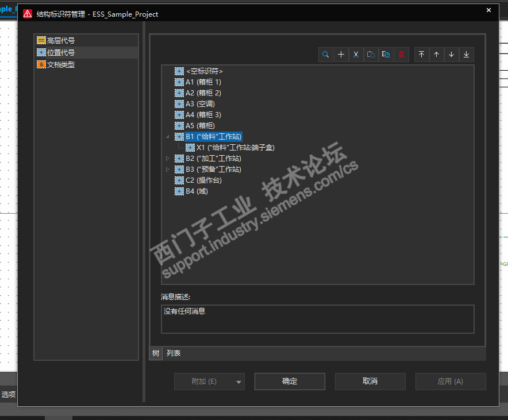Select 高层代号 in the left panel

[86, 40]
